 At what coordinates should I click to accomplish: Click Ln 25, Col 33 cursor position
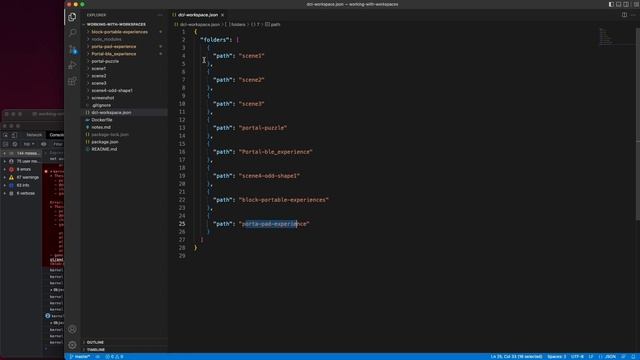[516, 357]
